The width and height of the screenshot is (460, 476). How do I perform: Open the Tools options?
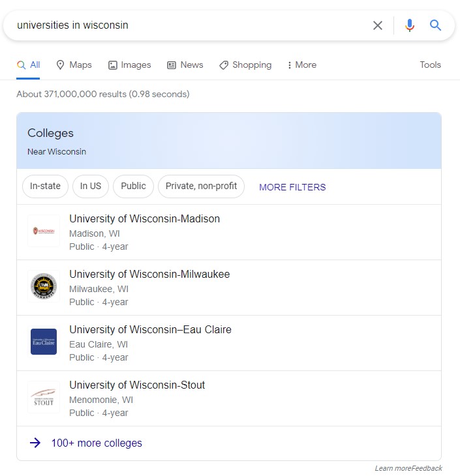pos(430,65)
